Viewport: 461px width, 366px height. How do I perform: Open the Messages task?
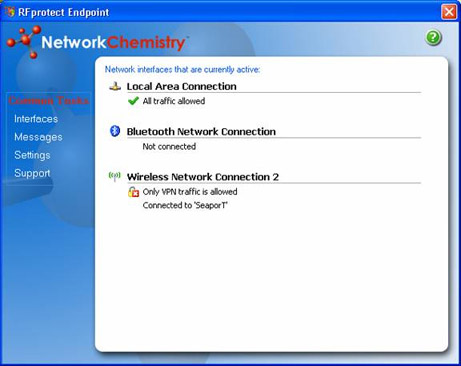click(x=38, y=137)
